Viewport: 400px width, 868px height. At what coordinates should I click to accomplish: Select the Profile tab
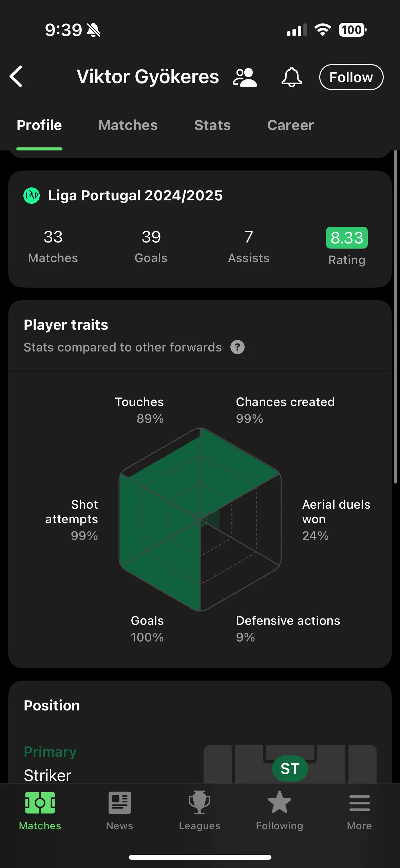click(39, 125)
